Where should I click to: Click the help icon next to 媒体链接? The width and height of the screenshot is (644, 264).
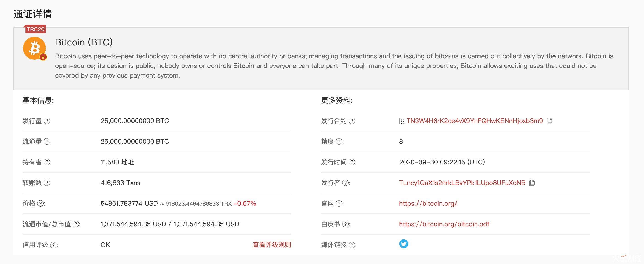click(x=352, y=245)
